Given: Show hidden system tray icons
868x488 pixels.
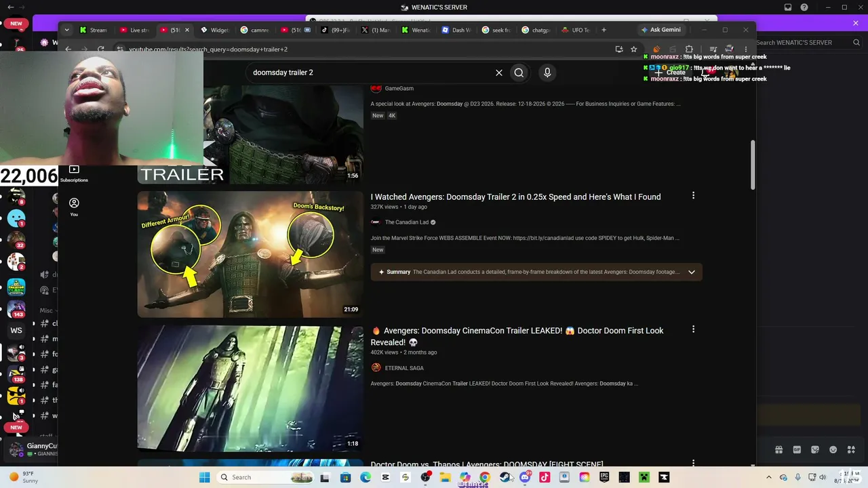Looking at the screenshot, I should point(768,477).
